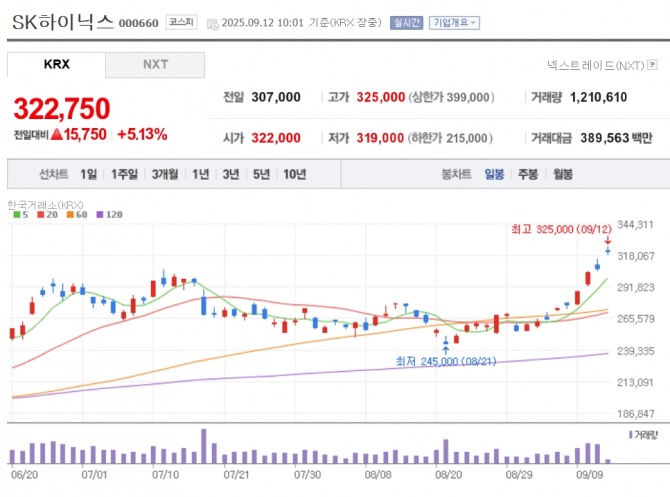Screen dimensions: 670x497
Task: Click the purple 120-day average swatch
Action: [100, 215]
